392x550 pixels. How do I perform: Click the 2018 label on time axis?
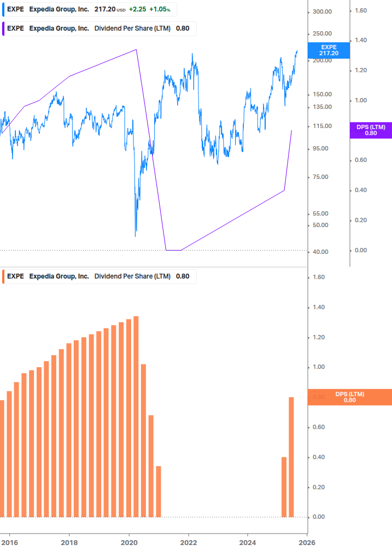click(x=69, y=543)
